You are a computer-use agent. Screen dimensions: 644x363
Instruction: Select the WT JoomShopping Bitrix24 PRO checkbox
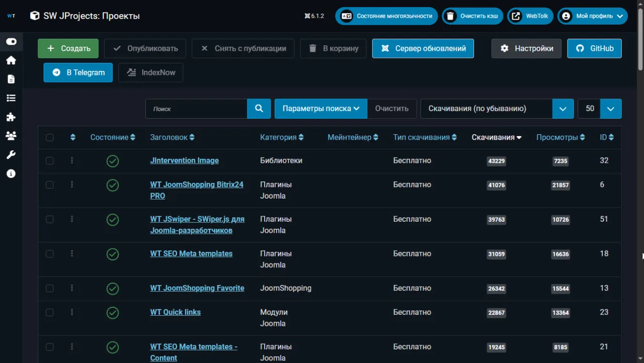pos(50,185)
